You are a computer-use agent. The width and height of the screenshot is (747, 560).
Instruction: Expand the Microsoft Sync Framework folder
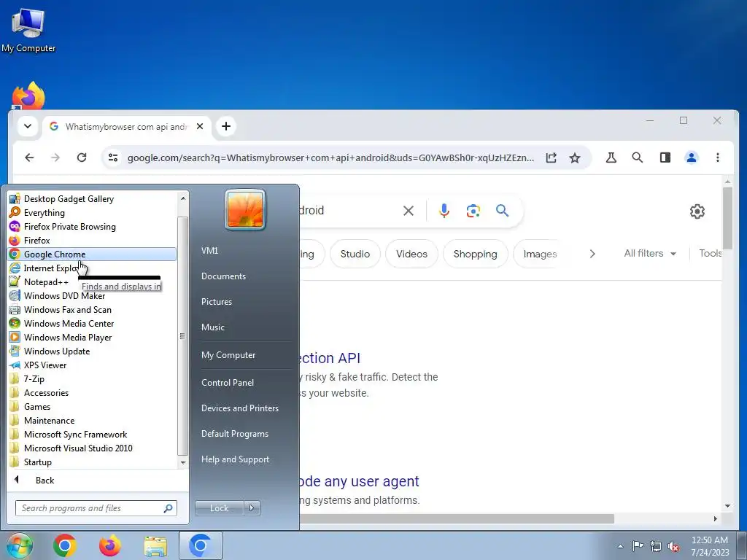(92, 435)
